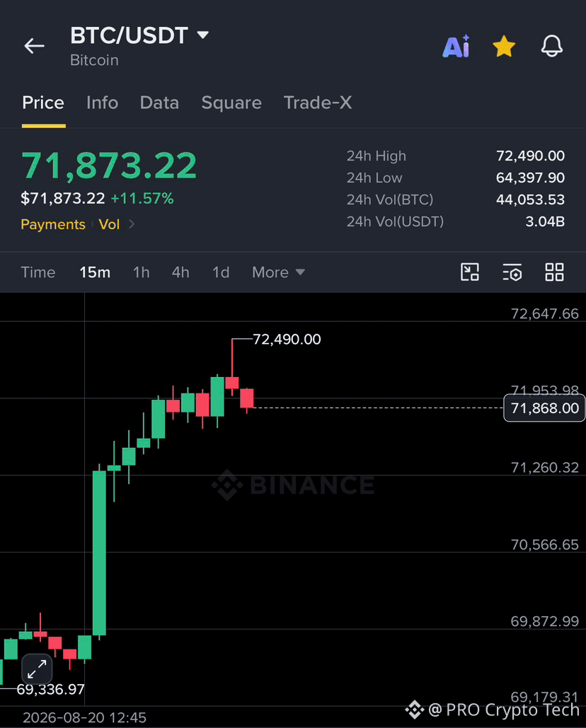The width and height of the screenshot is (586, 728).
Task: Click the 24h Vol(BTC) value 44,053.53
Action: click(x=530, y=200)
